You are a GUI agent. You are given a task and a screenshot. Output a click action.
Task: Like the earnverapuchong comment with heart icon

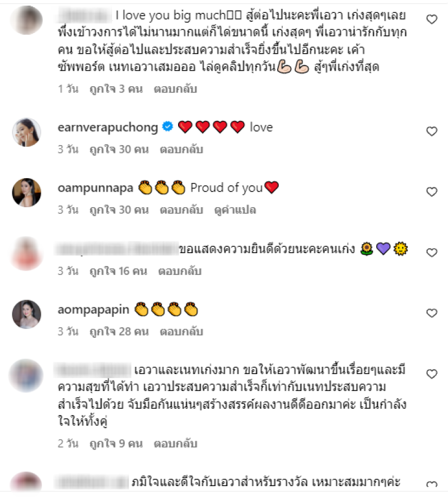coord(431,131)
